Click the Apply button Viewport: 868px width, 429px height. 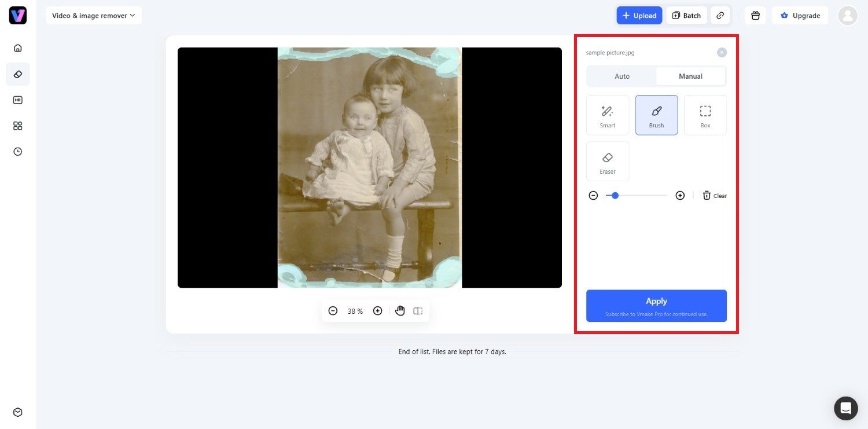click(656, 306)
